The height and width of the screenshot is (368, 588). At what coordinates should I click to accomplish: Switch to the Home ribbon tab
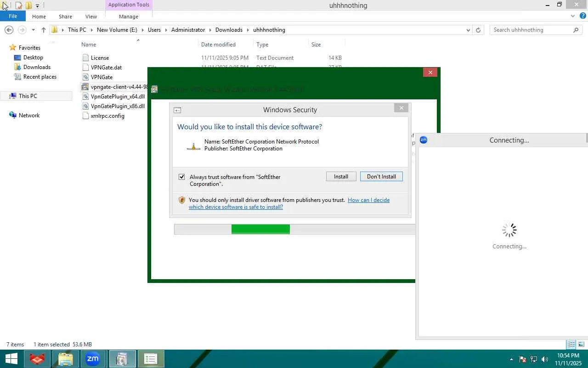(39, 17)
